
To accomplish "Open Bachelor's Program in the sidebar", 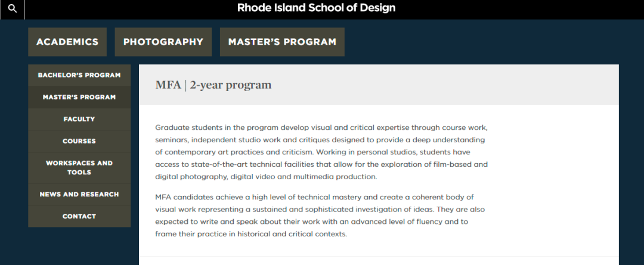I will [79, 76].
